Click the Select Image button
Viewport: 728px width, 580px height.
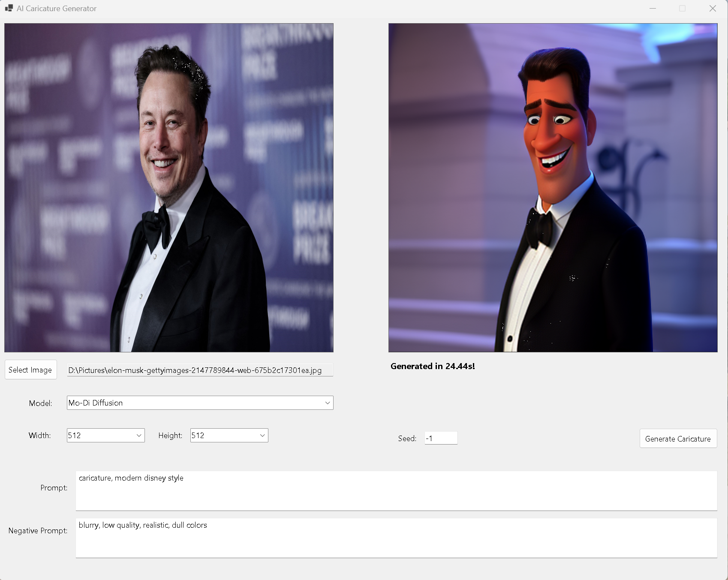click(x=30, y=370)
